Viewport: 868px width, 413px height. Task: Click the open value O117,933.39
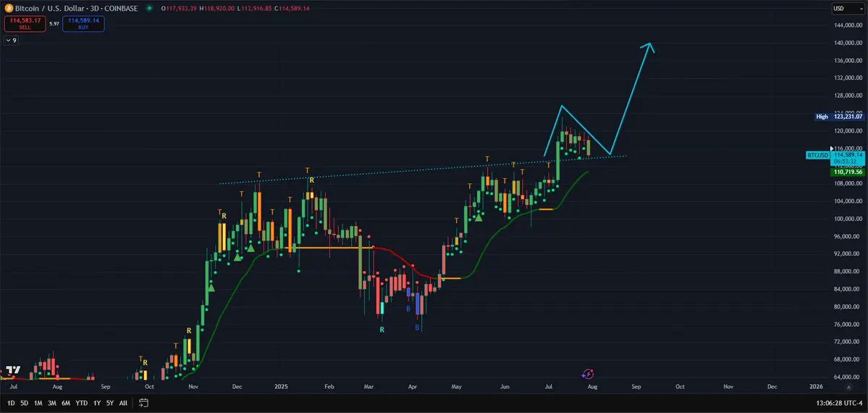click(x=179, y=8)
